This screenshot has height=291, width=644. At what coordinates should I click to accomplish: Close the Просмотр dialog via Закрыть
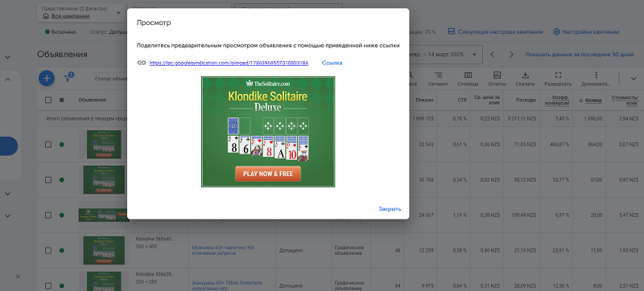390,209
